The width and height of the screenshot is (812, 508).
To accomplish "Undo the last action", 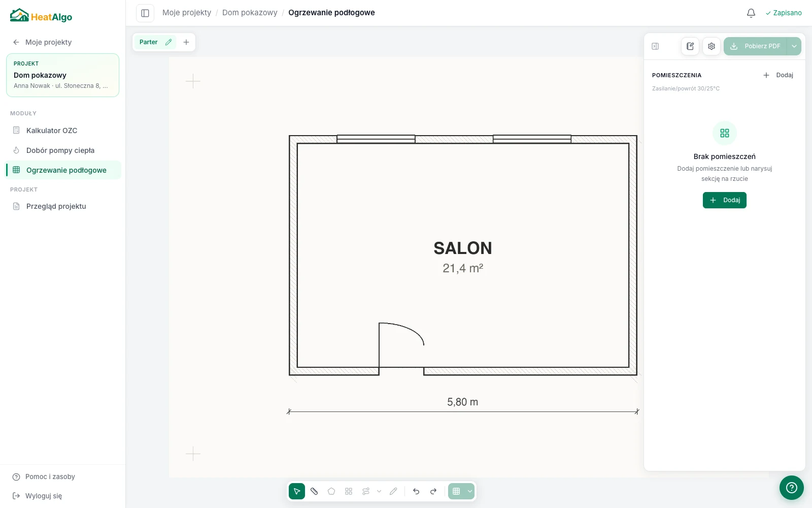I will pyautogui.click(x=416, y=491).
